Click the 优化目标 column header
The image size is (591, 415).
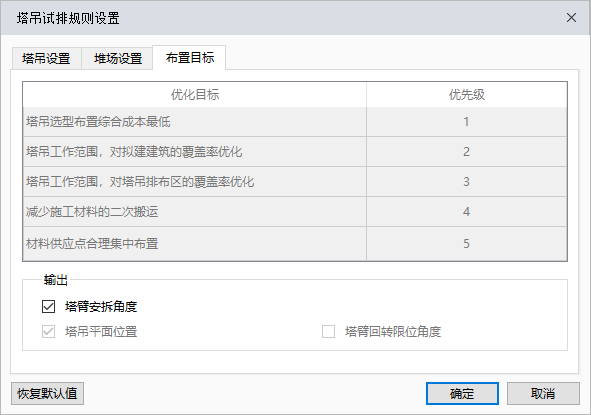[194, 95]
